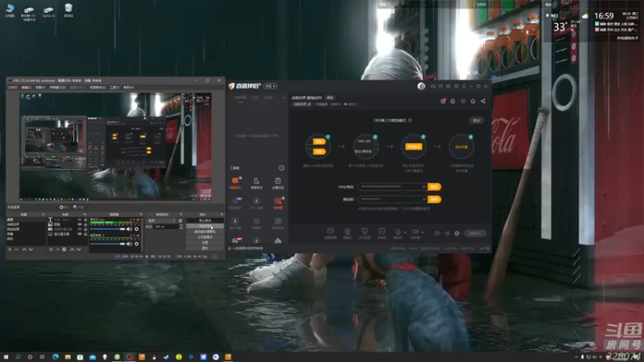Open the OBS 工具 menu

[114, 88]
